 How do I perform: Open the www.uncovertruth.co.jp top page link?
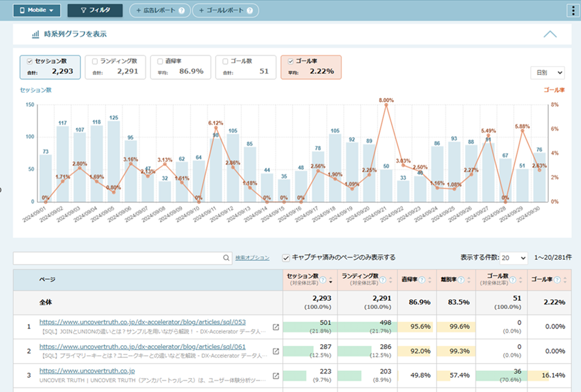click(87, 371)
